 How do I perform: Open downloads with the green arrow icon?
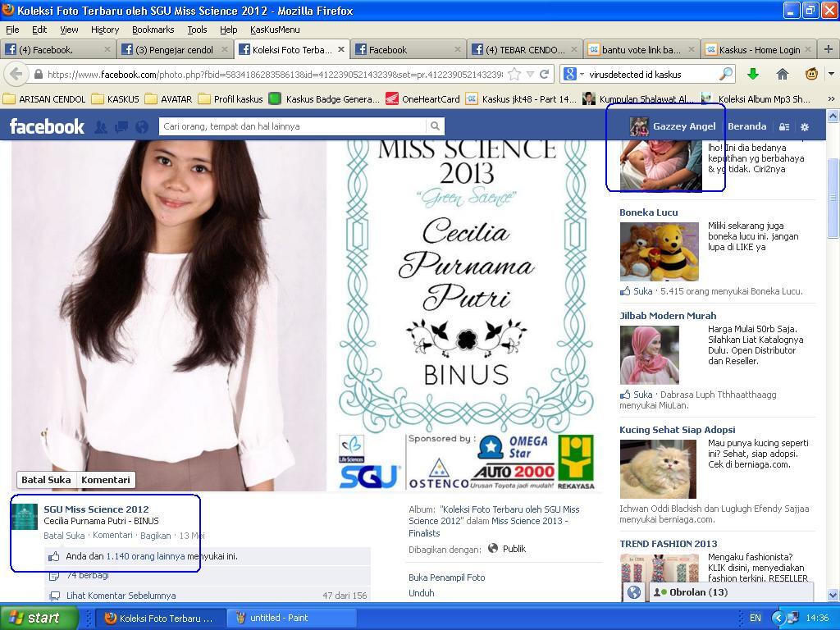coord(753,73)
